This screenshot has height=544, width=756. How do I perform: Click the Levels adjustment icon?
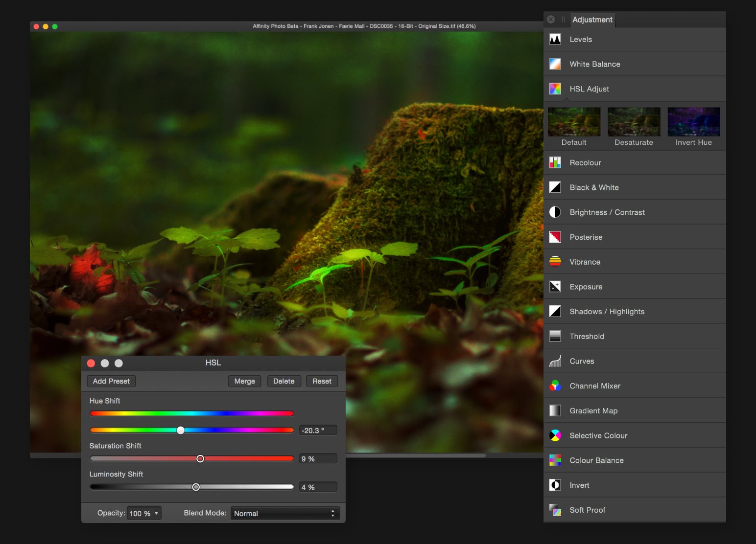coord(555,39)
